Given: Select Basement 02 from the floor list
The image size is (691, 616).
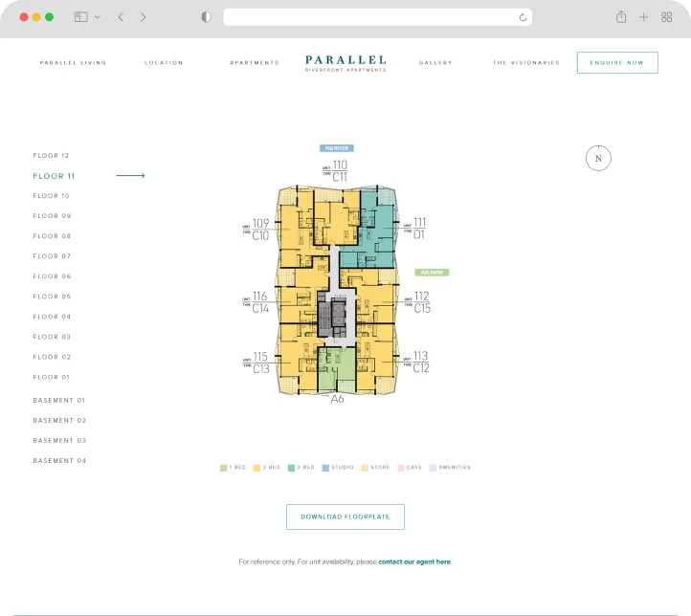Looking at the screenshot, I should [x=59, y=421].
